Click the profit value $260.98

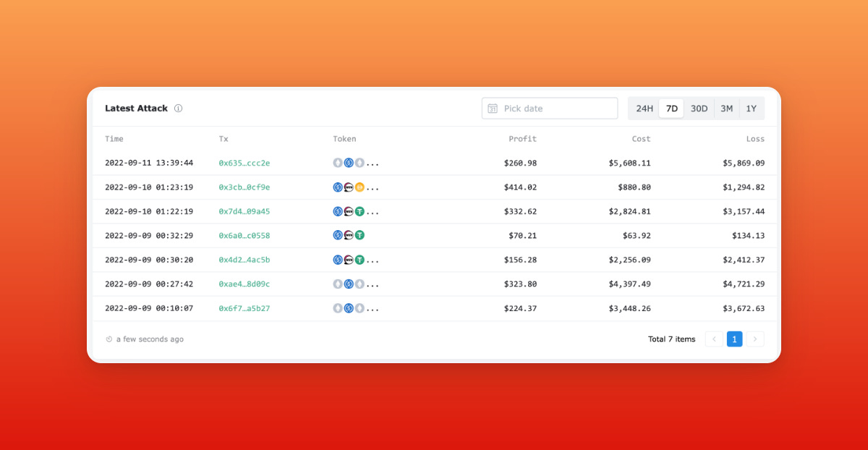point(520,163)
